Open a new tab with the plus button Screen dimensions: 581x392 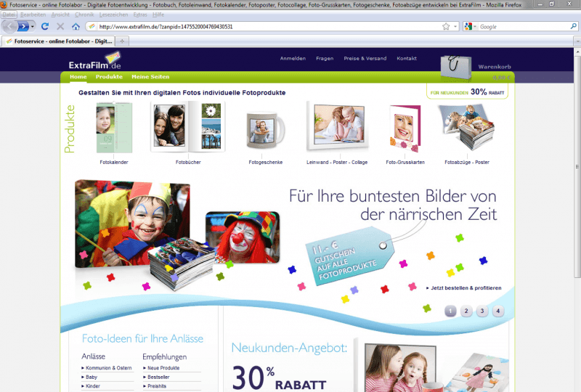(x=122, y=41)
